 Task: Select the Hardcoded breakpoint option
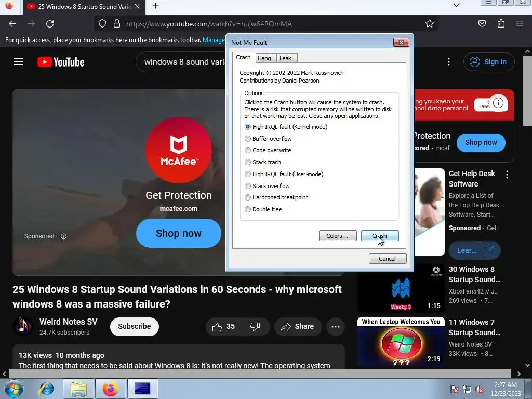[x=276, y=197]
